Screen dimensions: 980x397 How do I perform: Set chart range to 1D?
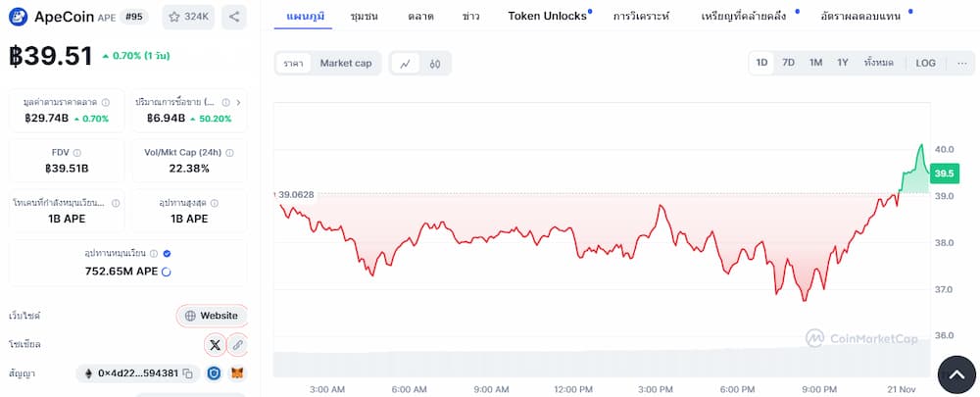[x=761, y=63]
